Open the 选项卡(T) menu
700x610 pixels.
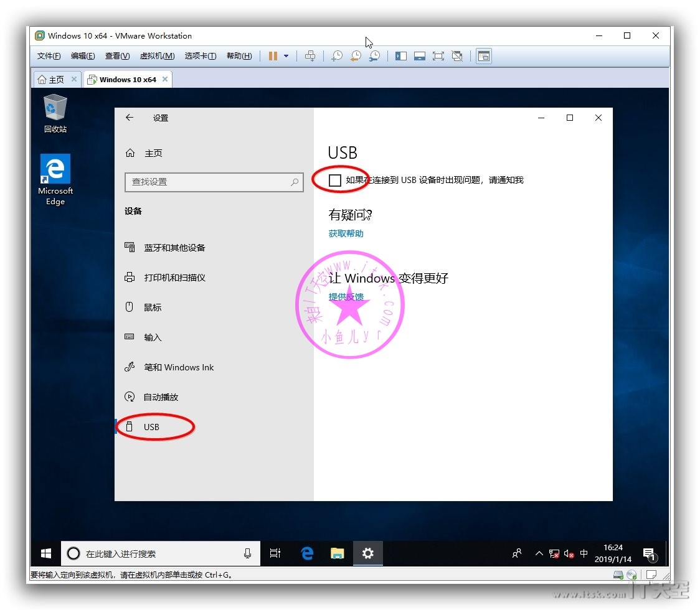pyautogui.click(x=201, y=56)
